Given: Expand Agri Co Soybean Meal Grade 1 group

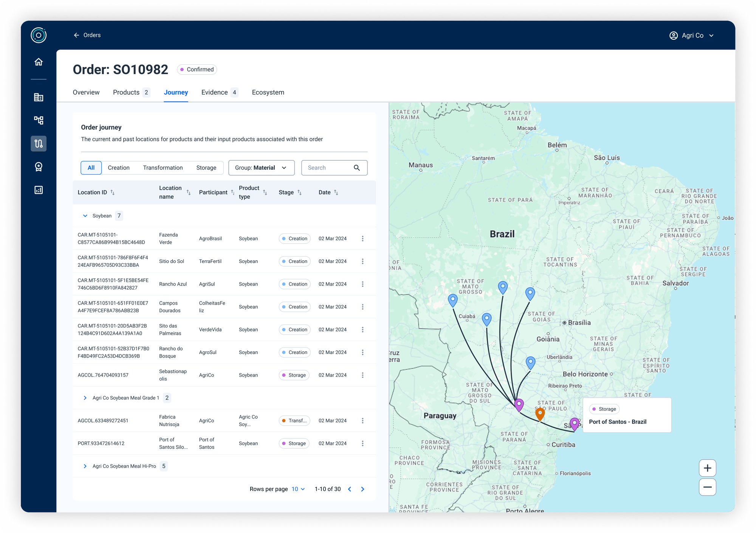Looking at the screenshot, I should click(x=85, y=398).
